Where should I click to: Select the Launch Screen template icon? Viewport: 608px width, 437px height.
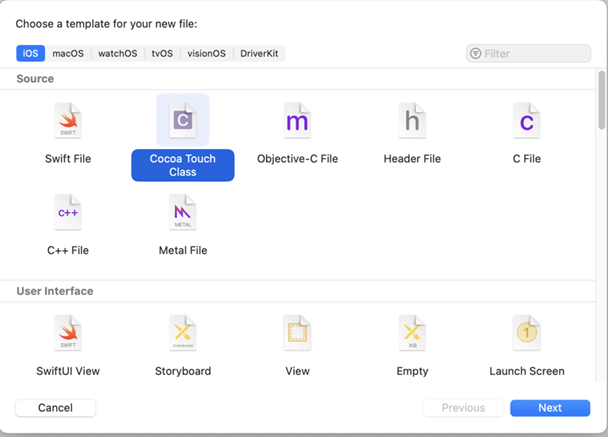tap(526, 333)
